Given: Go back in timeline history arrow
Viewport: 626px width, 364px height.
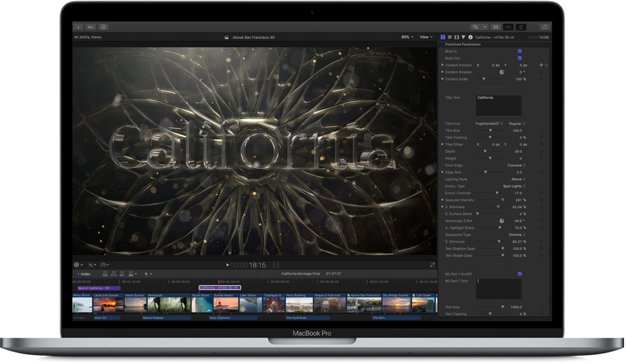Looking at the screenshot, I should pyautogui.click(x=262, y=274).
